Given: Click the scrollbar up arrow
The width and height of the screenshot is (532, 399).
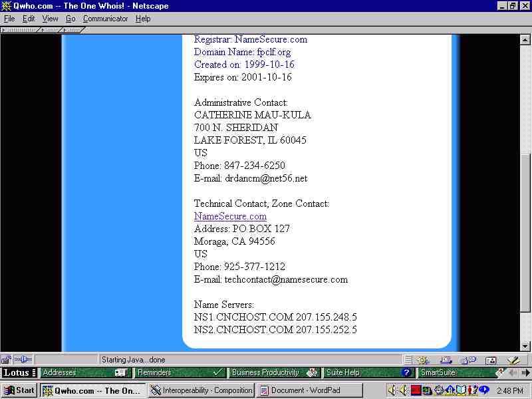Looking at the screenshot, I should 525,40.
